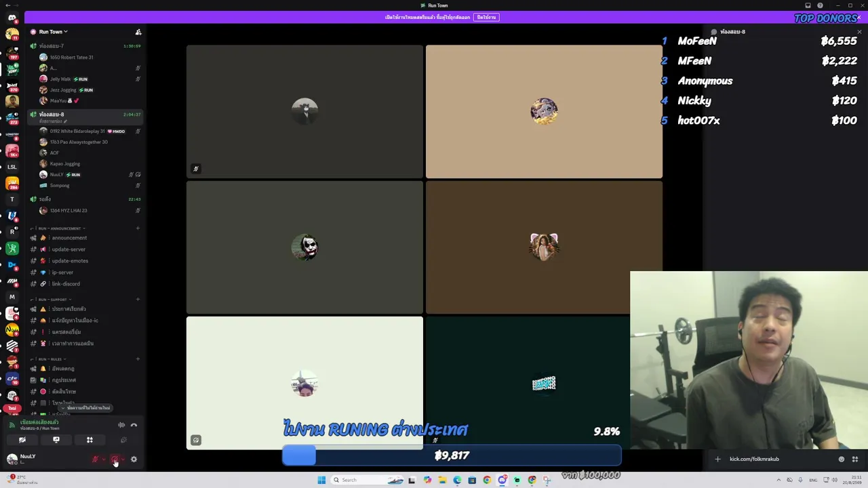Open the server showing a 197 badge
Image resolution: width=868 pixels, height=488 pixels.
12,53
